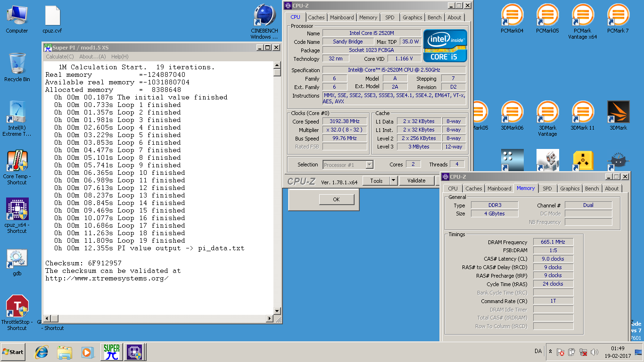
Task: Launch Intel(R) Extreme Tuning shortcut
Action: coord(17,118)
